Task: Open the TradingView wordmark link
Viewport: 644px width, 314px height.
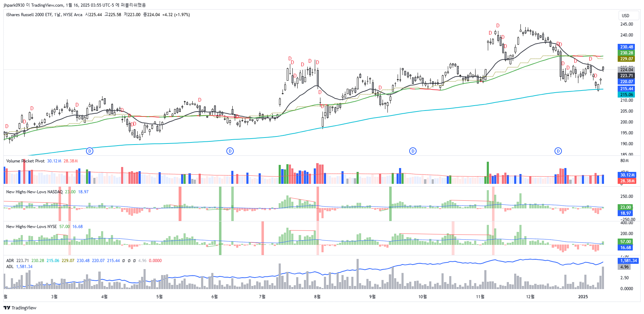Action: click(24, 308)
